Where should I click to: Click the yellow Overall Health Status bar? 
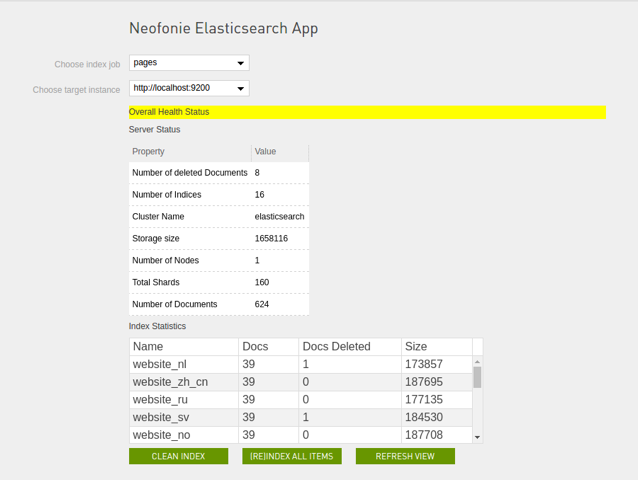[x=366, y=112]
